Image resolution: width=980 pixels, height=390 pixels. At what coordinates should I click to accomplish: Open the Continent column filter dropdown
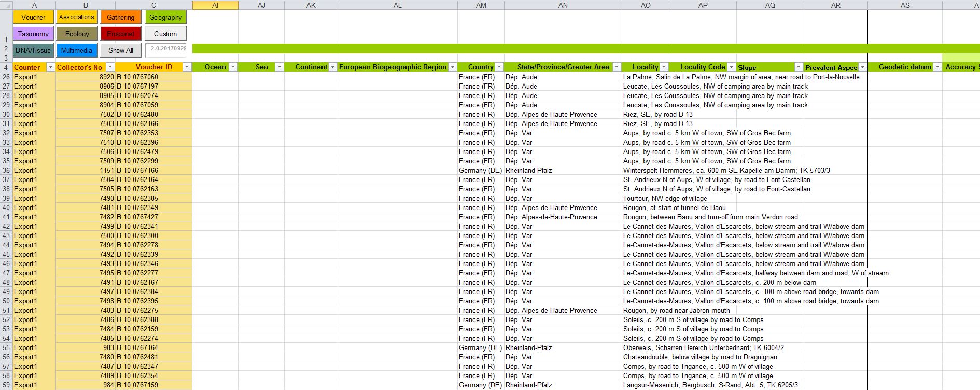[332, 67]
